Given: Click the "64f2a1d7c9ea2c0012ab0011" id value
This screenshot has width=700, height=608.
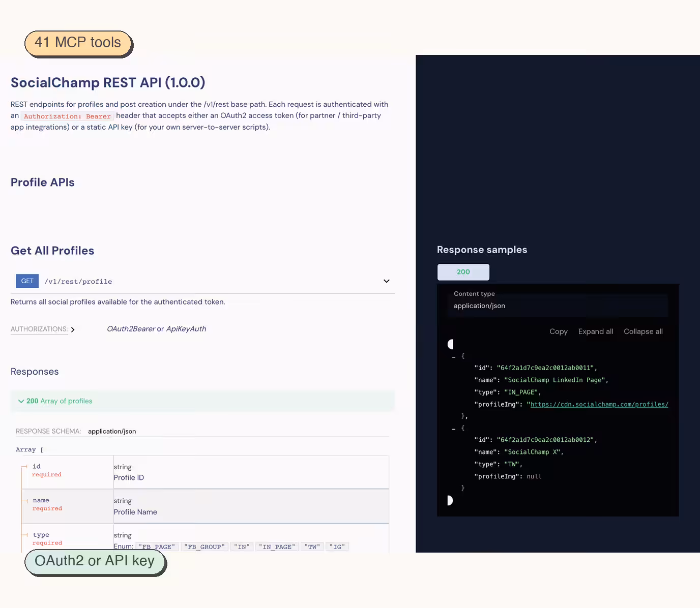Looking at the screenshot, I should tap(545, 368).
